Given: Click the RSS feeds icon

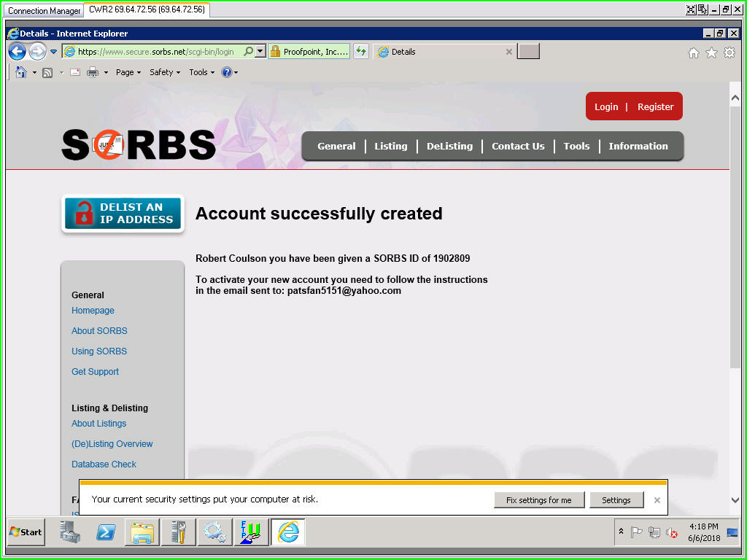Looking at the screenshot, I should tap(47, 72).
